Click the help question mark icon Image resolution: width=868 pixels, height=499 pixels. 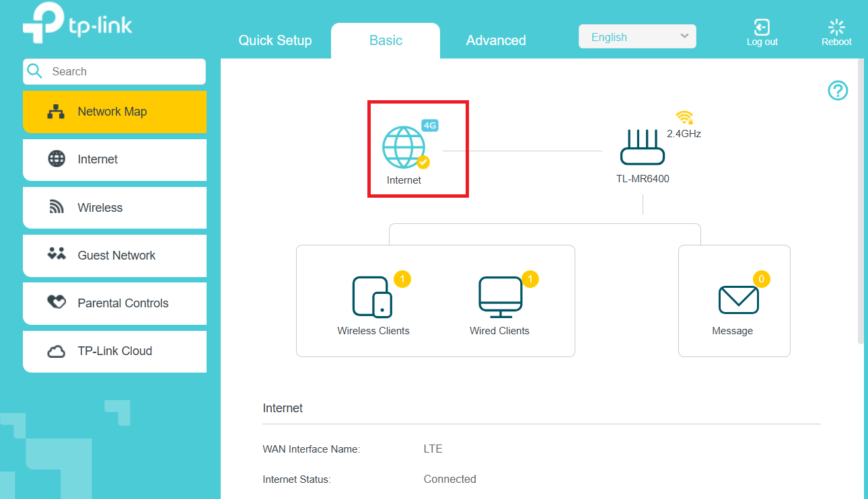point(838,91)
